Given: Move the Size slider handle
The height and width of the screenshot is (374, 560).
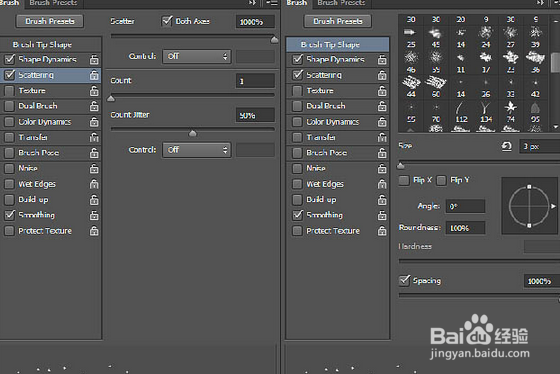Looking at the screenshot, I should pyautogui.click(x=401, y=165).
